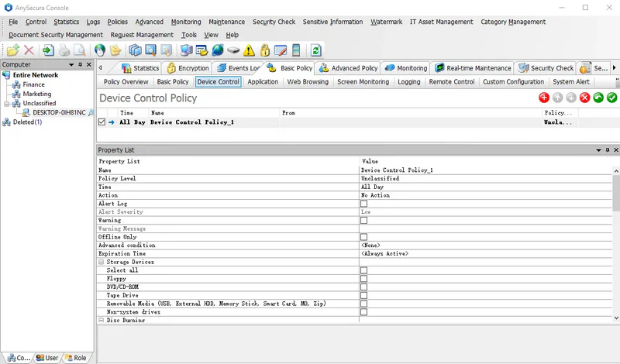Viewport: 620px width, 364px height.
Task: Click the yellow note toolbar icon
Action: point(115,50)
